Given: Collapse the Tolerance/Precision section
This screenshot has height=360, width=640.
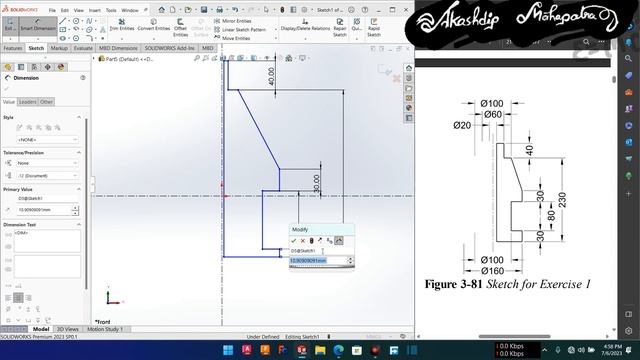Looking at the screenshot, I should click(79, 153).
